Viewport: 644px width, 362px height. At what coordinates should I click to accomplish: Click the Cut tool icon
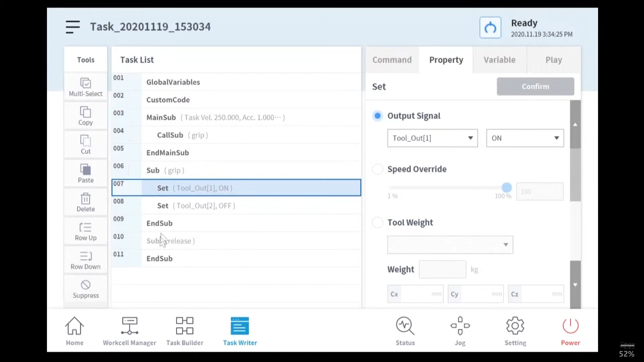pyautogui.click(x=86, y=141)
